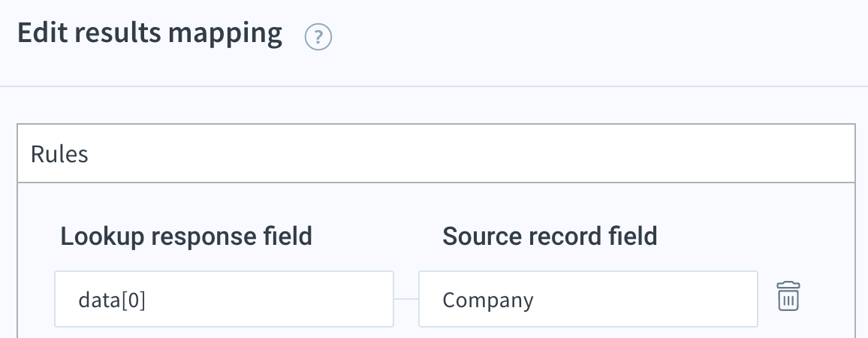This screenshot has width=868, height=338.
Task: Click the word Rules in the panel
Action: [59, 154]
